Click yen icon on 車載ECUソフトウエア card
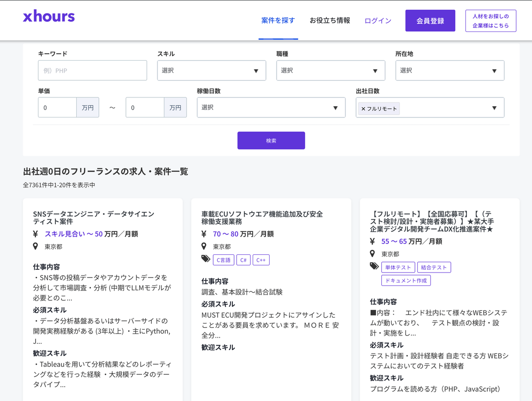 pos(204,234)
